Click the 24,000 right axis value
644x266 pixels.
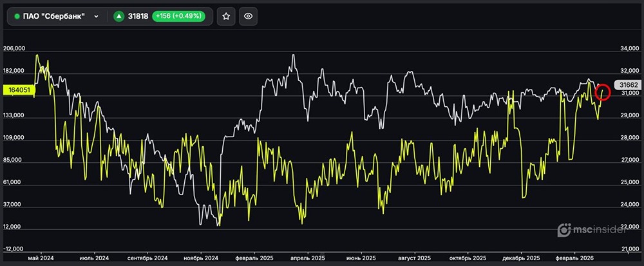point(629,204)
